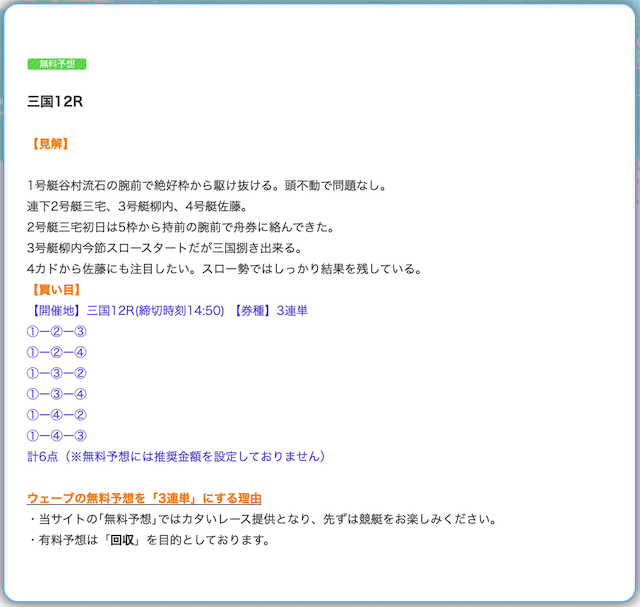Click the 計6点 note about 推奨金額

pos(176,456)
